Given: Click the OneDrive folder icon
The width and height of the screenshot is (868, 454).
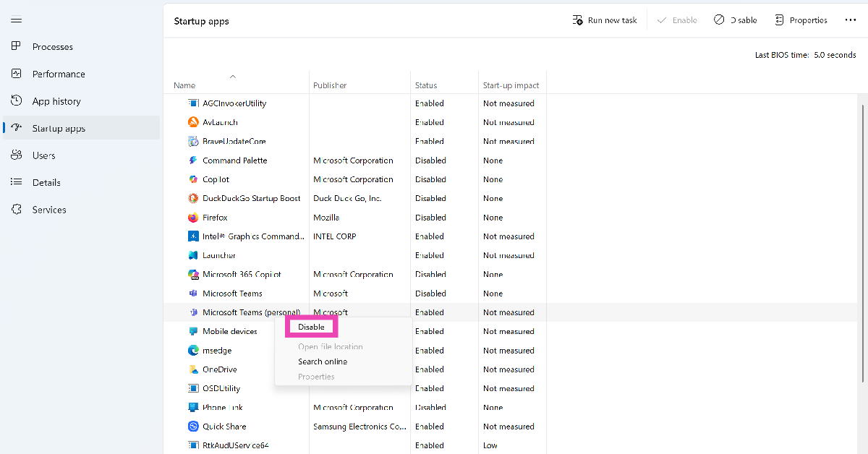Looking at the screenshot, I should click(193, 369).
